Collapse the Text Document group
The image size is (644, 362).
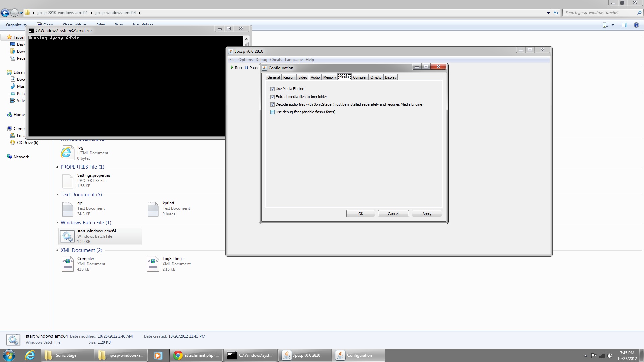[57, 195]
